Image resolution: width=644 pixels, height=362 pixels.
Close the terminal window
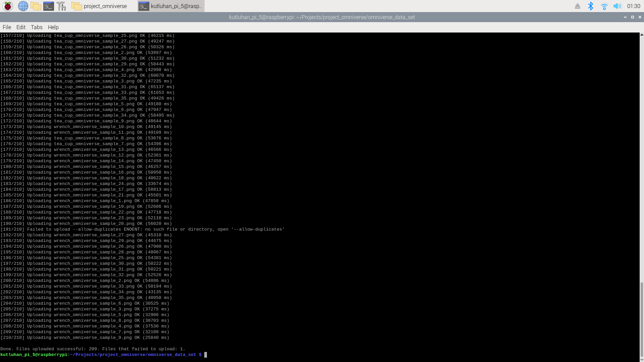(x=640, y=17)
